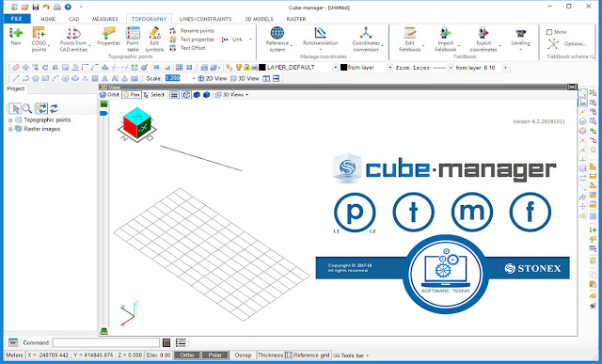Activate Orbit mode in the 3D View

(x=109, y=94)
